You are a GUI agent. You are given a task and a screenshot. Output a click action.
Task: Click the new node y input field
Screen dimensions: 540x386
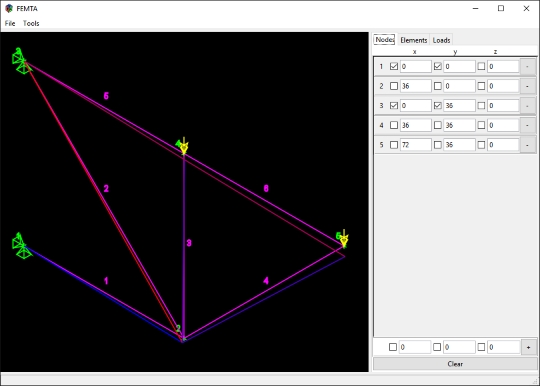point(459,347)
